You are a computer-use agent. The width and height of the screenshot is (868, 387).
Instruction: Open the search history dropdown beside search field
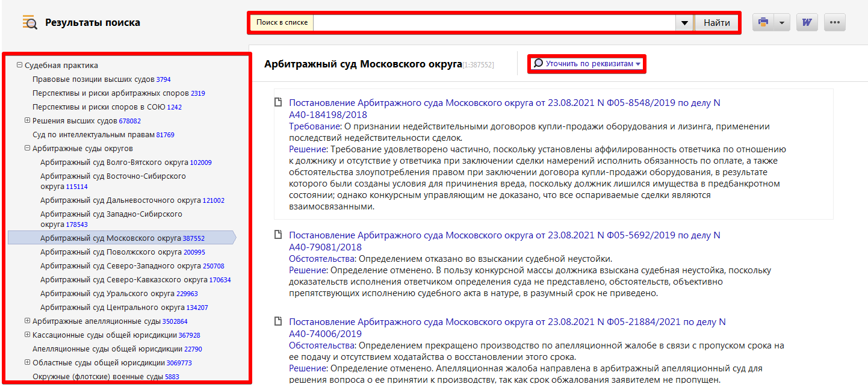pos(684,22)
